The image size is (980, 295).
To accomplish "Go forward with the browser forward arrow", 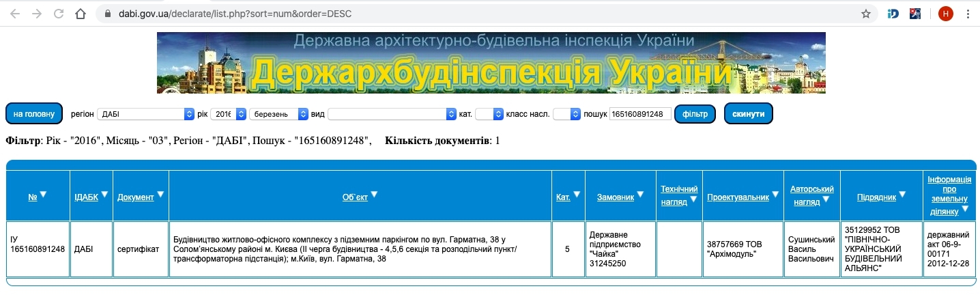I will click(x=37, y=14).
